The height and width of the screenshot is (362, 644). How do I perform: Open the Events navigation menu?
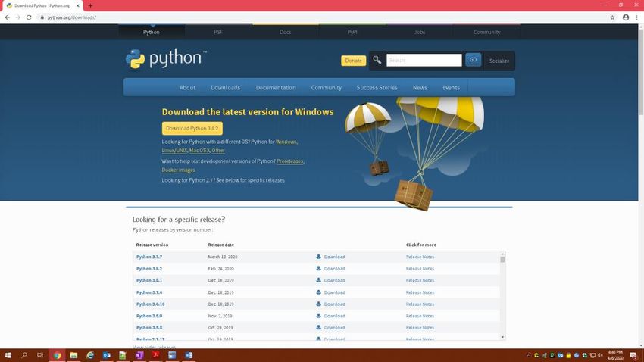click(451, 87)
